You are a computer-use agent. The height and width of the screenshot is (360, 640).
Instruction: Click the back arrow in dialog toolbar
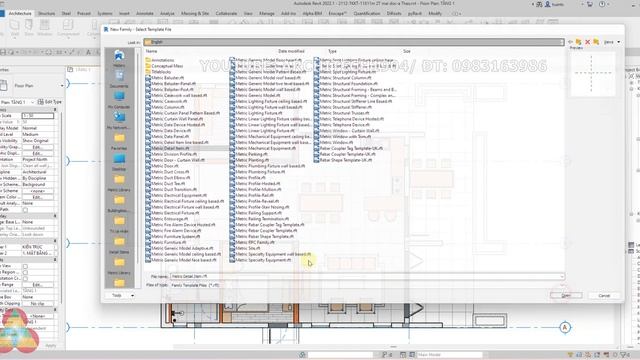click(x=571, y=42)
